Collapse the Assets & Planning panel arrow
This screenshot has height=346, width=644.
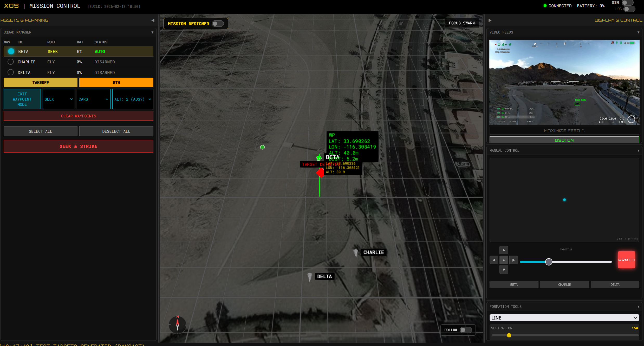[x=153, y=20]
